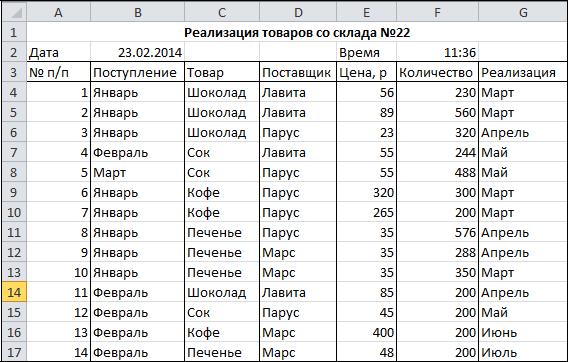Click the Поступление header cell
The width and height of the screenshot is (568, 362).
138,72
